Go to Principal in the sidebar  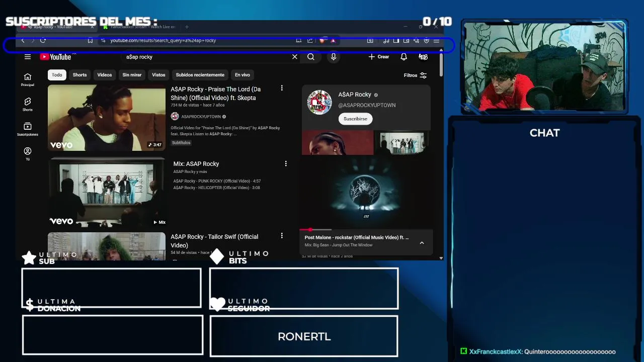(x=28, y=79)
